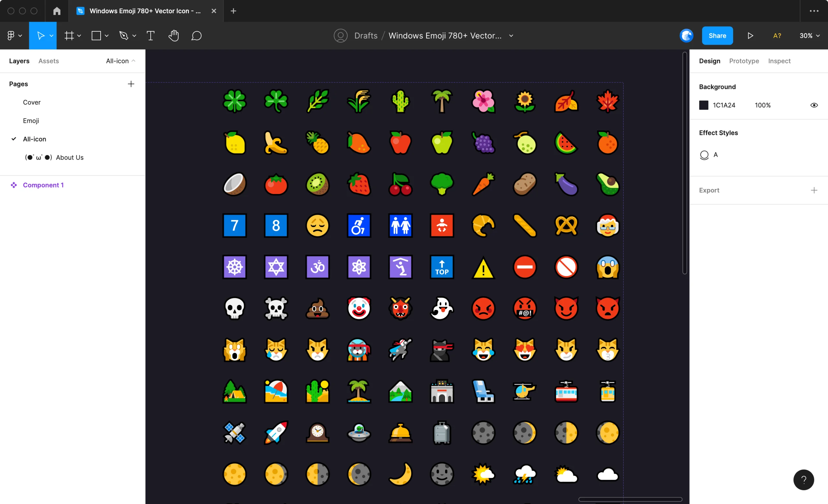Switch to the Design tab
This screenshot has width=828, height=504.
(709, 61)
